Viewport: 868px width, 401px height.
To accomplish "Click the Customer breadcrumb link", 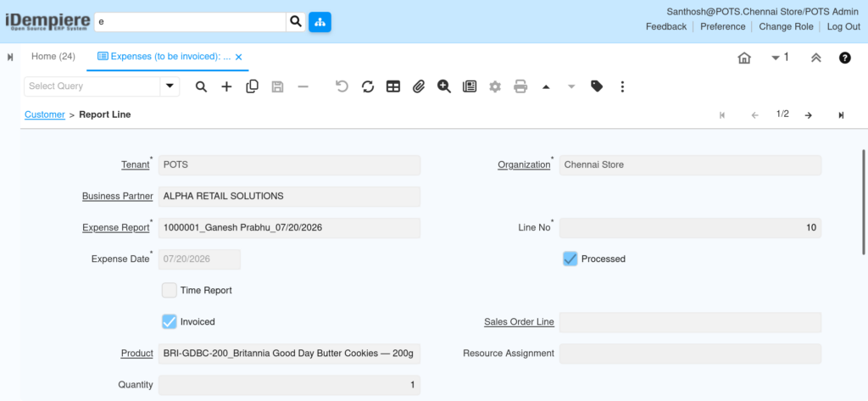I will pyautogui.click(x=45, y=114).
